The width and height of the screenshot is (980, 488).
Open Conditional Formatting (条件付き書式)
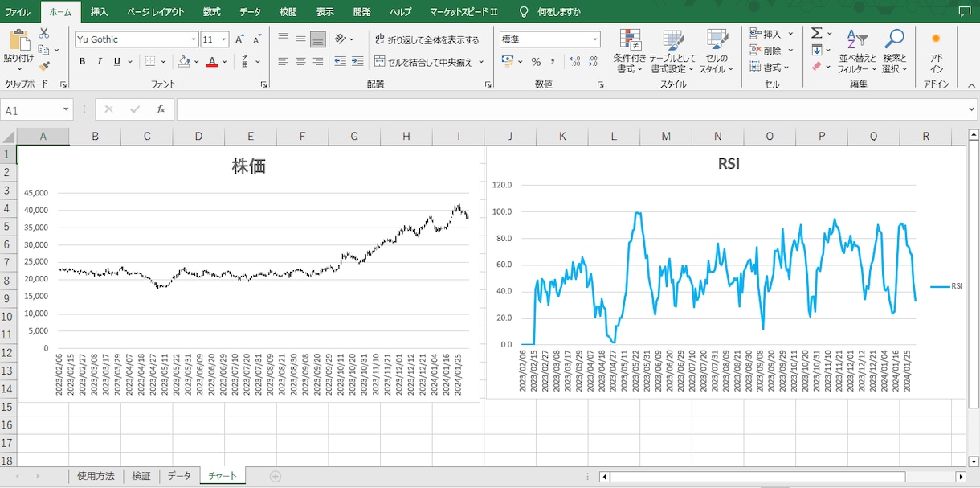pos(630,51)
